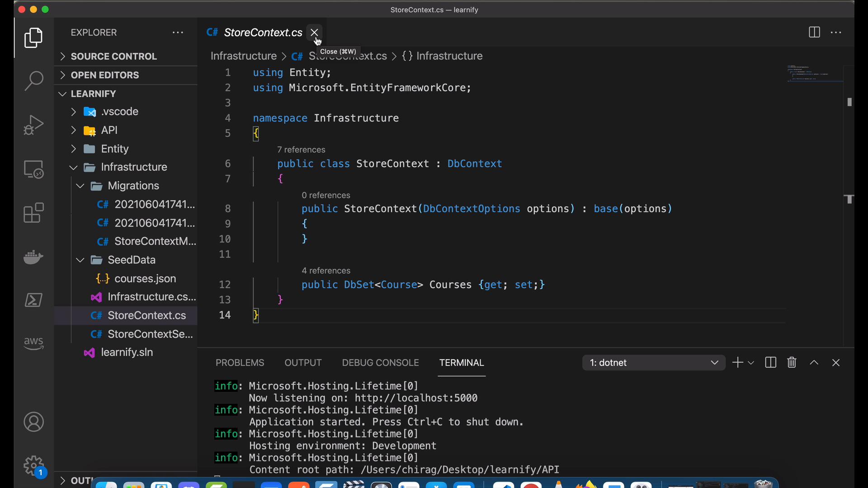Split the terminal panel
The width and height of the screenshot is (868, 488).
[771, 362]
